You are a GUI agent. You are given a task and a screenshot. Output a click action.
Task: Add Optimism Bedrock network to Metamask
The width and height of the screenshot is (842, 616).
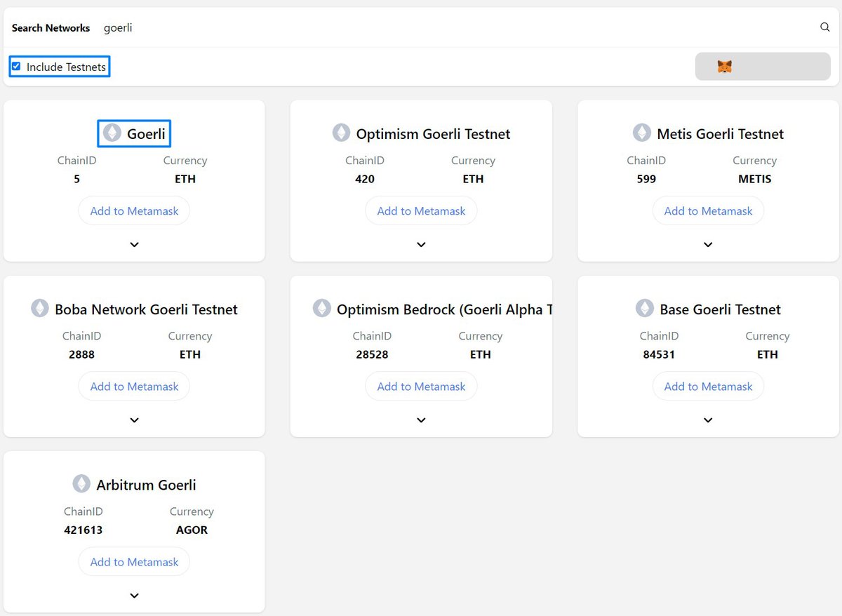tap(421, 386)
